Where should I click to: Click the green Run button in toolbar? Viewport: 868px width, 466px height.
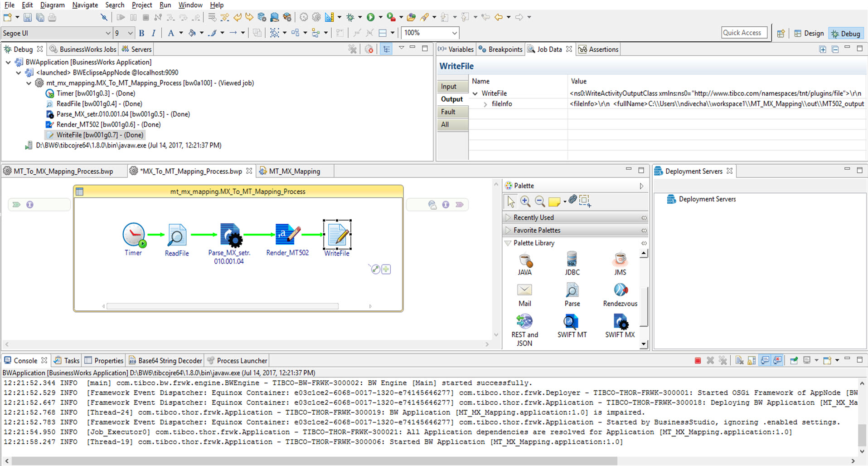pyautogui.click(x=370, y=17)
